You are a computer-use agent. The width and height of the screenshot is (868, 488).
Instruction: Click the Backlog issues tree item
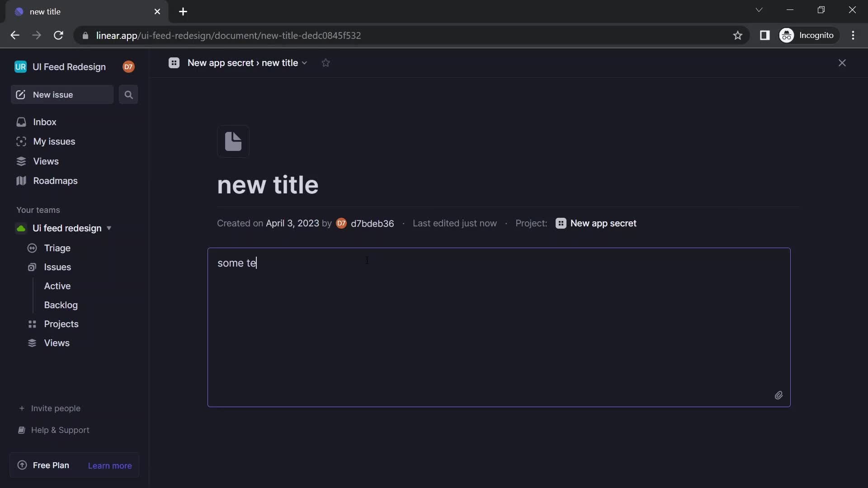[x=61, y=305]
